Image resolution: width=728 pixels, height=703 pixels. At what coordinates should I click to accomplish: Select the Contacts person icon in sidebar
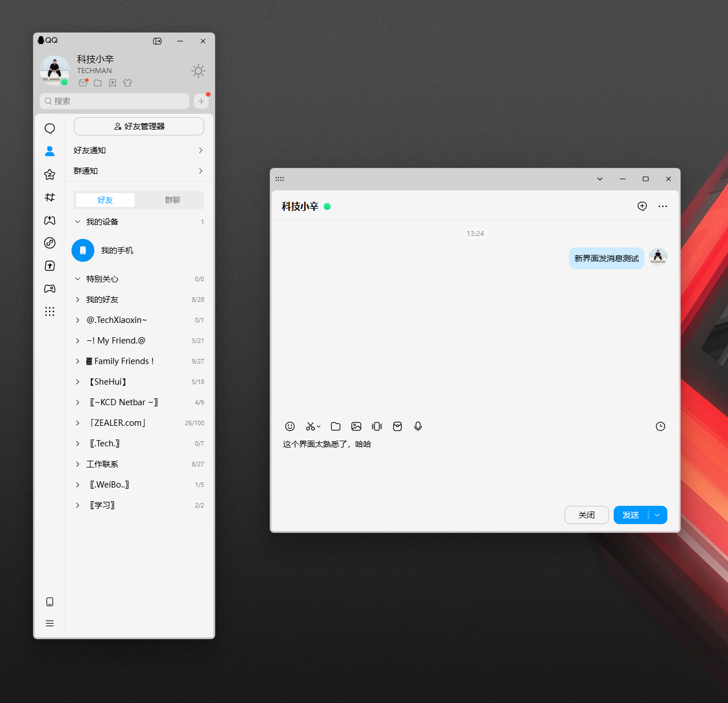click(50, 151)
